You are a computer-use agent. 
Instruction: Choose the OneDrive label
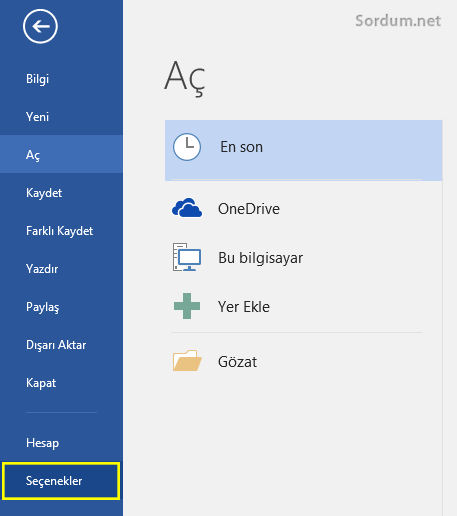[249, 209]
